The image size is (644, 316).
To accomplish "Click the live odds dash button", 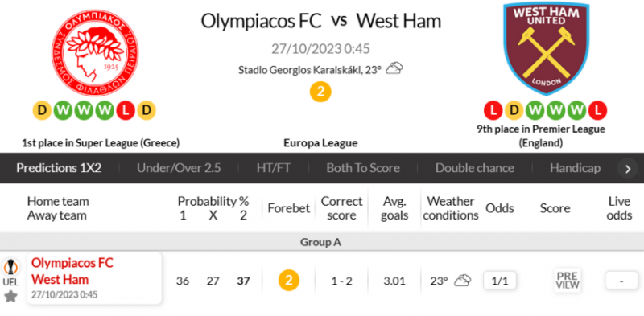I will click(x=621, y=281).
